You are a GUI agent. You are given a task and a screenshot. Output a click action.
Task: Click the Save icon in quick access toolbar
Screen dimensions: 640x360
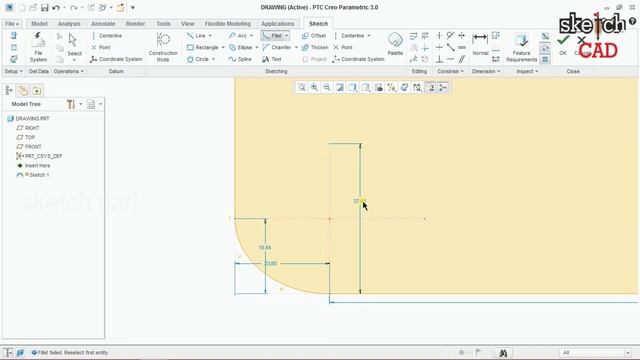pos(45,8)
